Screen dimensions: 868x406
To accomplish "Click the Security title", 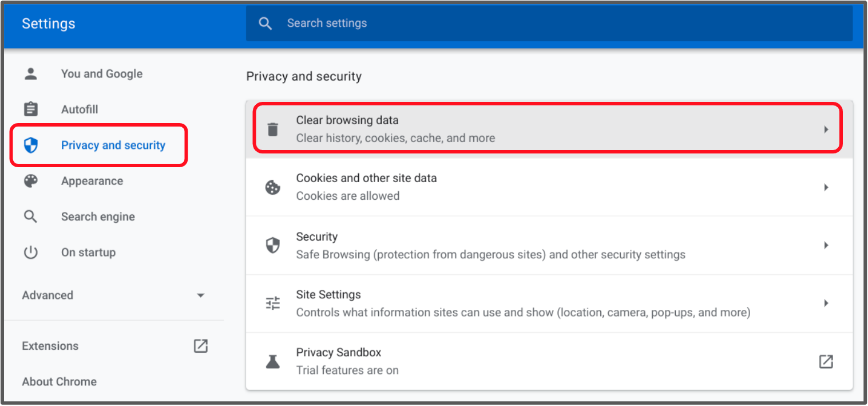I will tap(316, 236).
